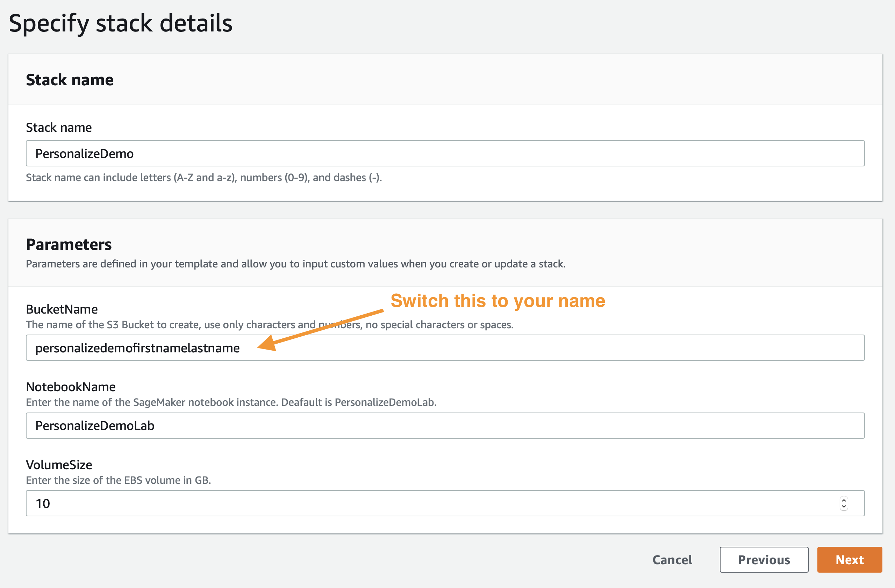The width and height of the screenshot is (895, 588).
Task: Click the BucketName field label
Action: point(62,309)
